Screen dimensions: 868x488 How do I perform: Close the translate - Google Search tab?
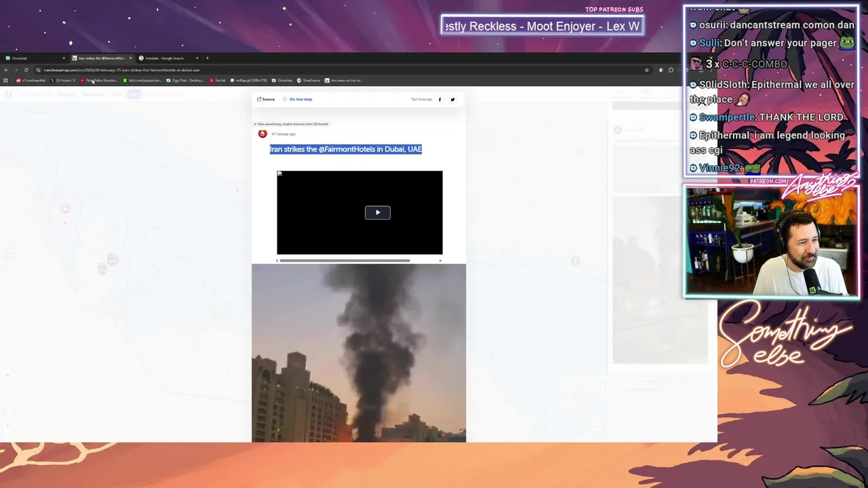(x=197, y=58)
